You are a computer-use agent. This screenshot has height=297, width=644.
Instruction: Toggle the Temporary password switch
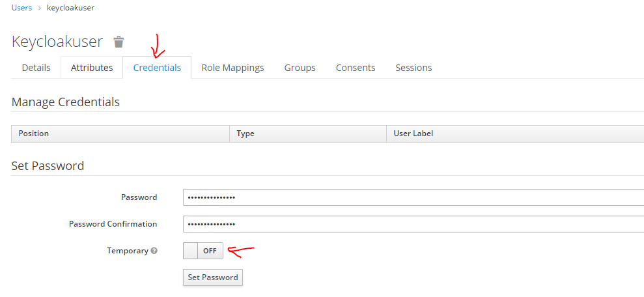point(203,251)
